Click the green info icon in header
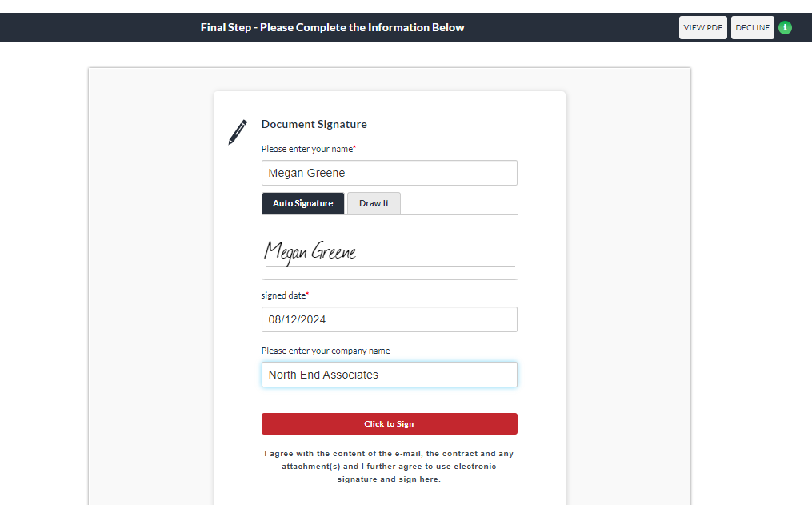 (x=785, y=27)
